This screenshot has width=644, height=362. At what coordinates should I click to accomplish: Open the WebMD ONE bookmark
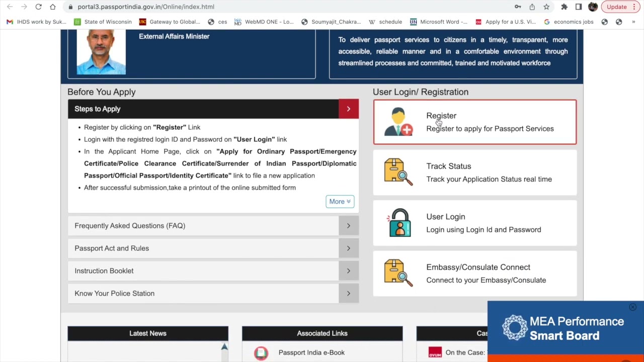click(x=264, y=22)
